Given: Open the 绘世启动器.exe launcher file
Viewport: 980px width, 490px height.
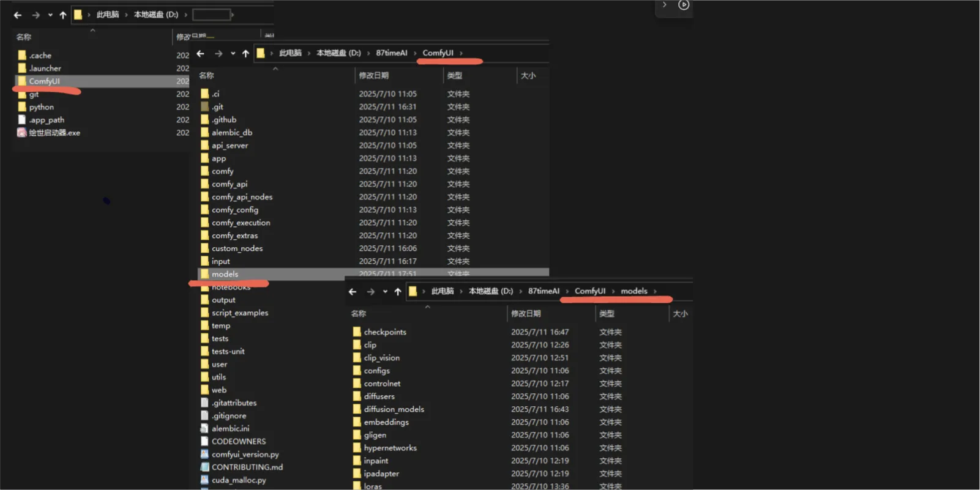Looking at the screenshot, I should 54,133.
